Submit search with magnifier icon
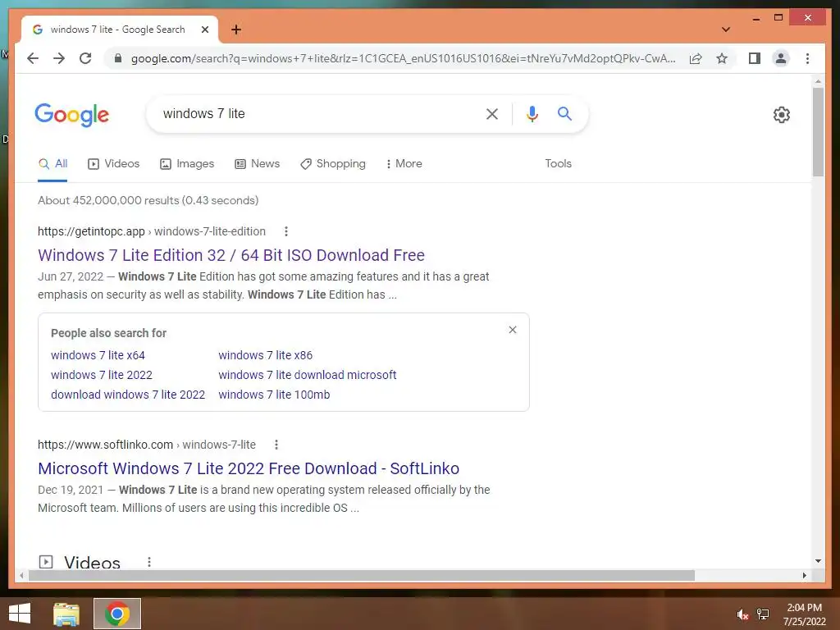 click(564, 113)
